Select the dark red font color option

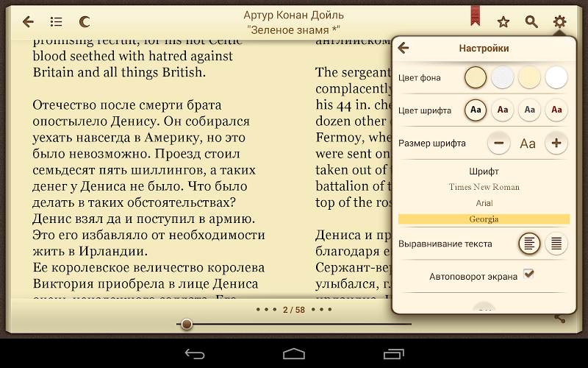point(556,110)
